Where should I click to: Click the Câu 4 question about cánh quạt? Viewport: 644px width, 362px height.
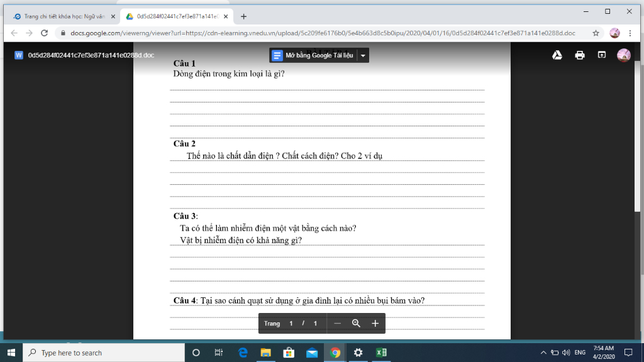point(299,300)
